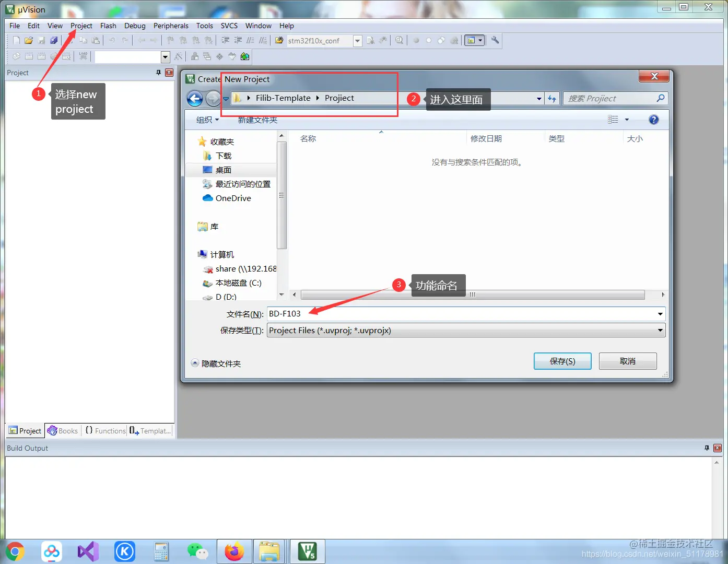Click the blue Help icon in dialog
This screenshot has height=564, width=728.
pyautogui.click(x=653, y=120)
